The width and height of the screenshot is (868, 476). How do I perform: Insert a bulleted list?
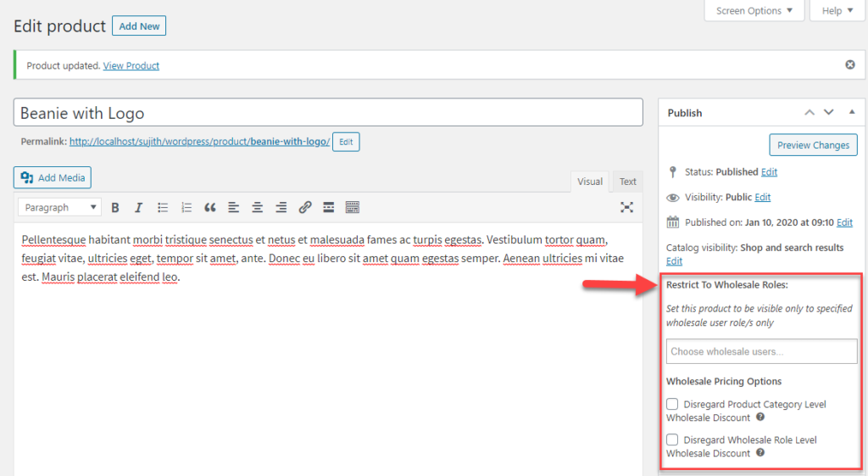tap(162, 207)
